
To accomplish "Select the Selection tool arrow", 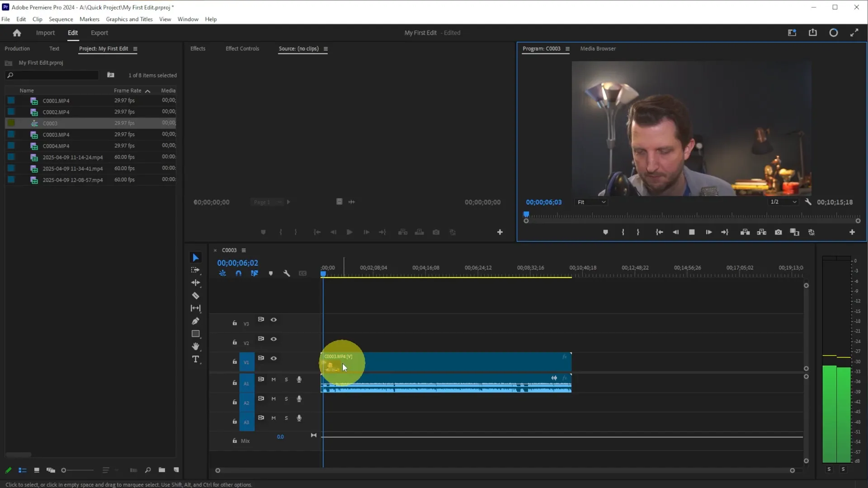I will (x=195, y=258).
